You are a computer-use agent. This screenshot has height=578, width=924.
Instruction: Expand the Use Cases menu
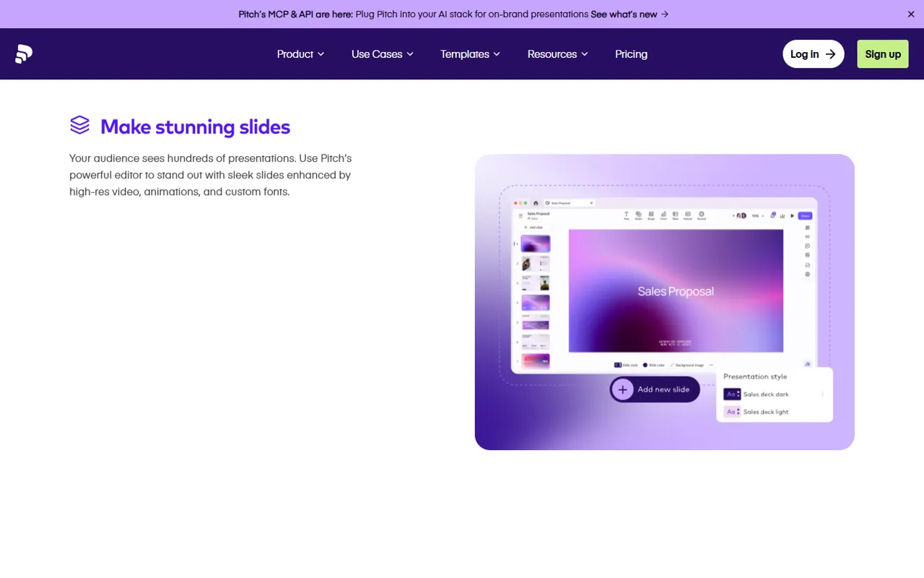click(x=382, y=54)
